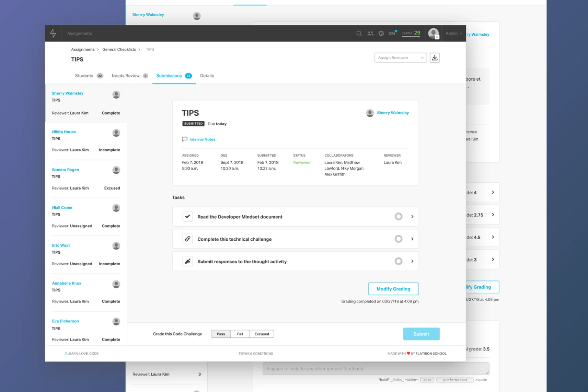Switch to the Submissions tab
This screenshot has width=588, height=392.
point(174,76)
